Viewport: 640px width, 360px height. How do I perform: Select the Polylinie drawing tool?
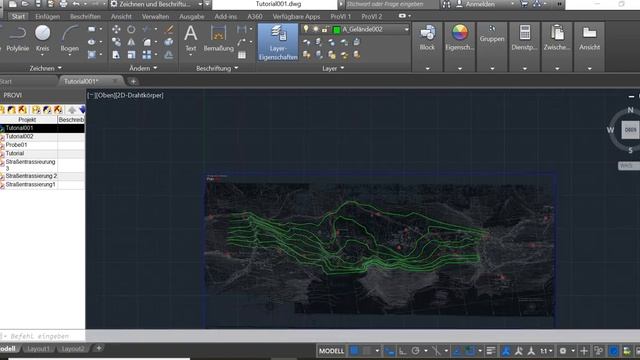point(17,39)
